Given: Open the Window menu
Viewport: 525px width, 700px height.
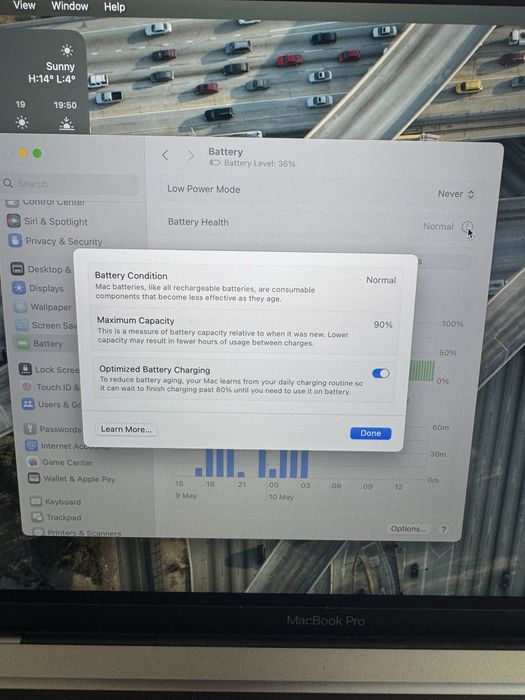Looking at the screenshot, I should click(70, 6).
